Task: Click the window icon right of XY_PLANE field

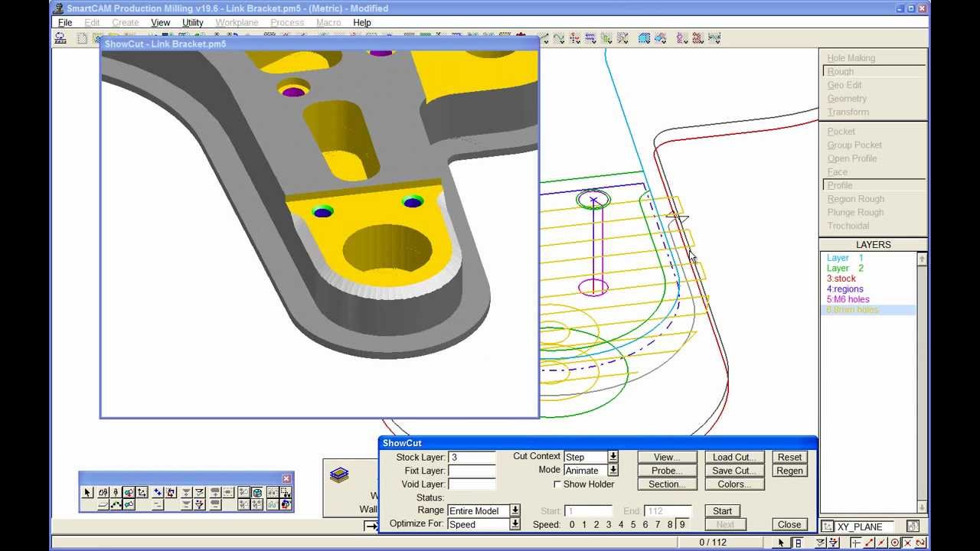Action: (x=913, y=527)
